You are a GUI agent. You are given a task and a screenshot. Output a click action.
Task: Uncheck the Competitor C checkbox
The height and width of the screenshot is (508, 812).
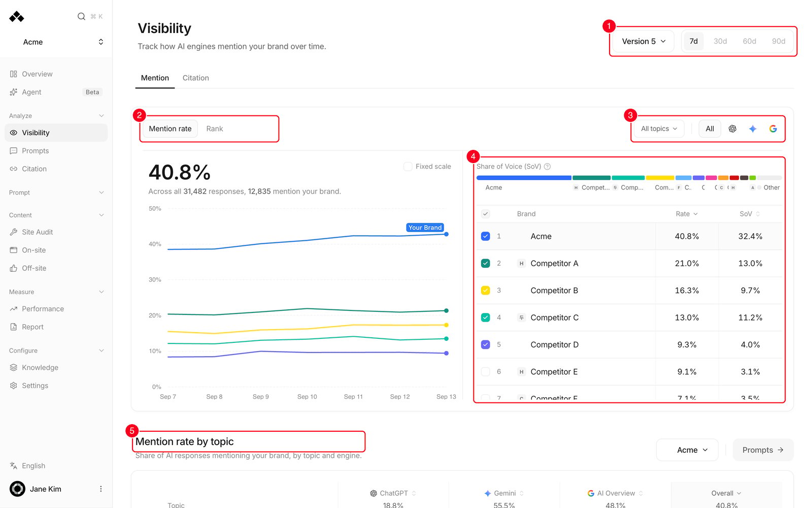click(486, 317)
